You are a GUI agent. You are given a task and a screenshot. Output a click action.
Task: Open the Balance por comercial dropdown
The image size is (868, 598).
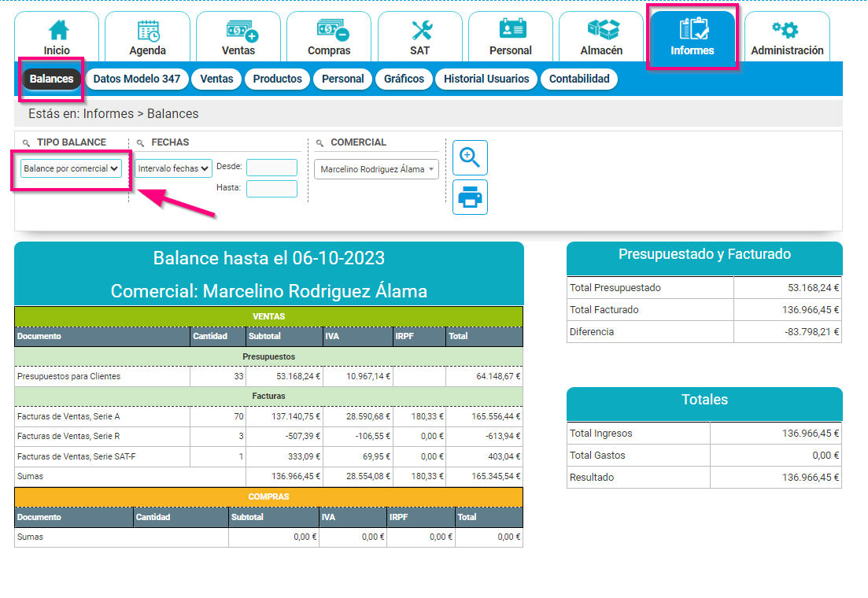72,168
